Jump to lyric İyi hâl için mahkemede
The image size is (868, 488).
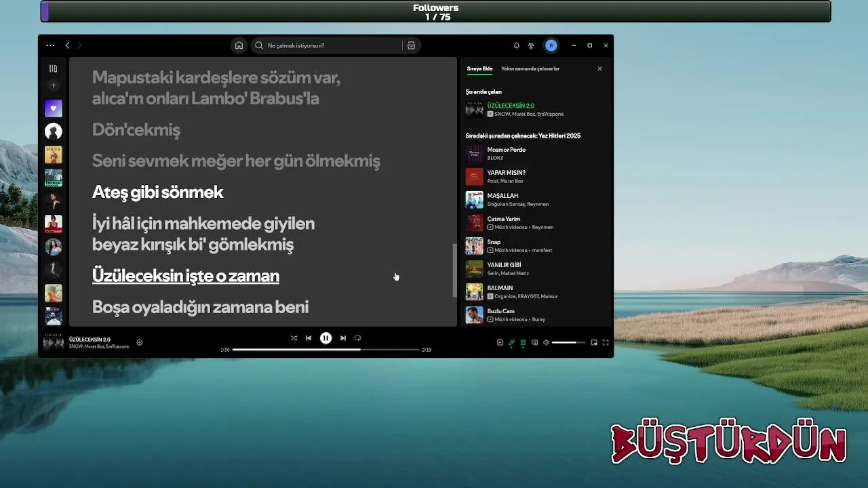tap(203, 234)
